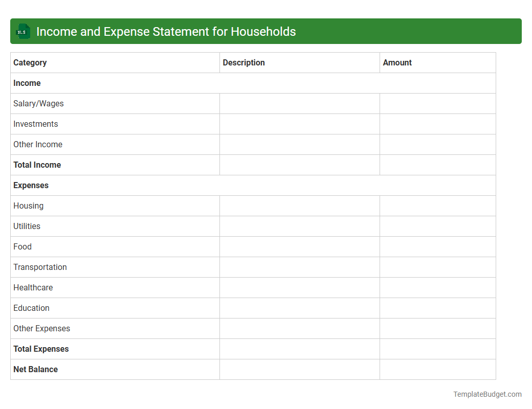532x409 pixels.
Task: Click the Description cell beside Salary/Wages
Action: 299,103
